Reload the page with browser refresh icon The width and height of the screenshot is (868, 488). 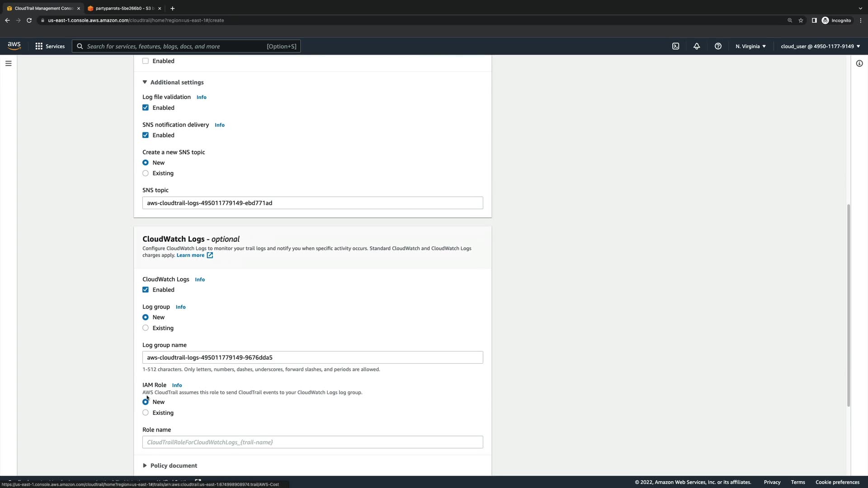click(29, 20)
